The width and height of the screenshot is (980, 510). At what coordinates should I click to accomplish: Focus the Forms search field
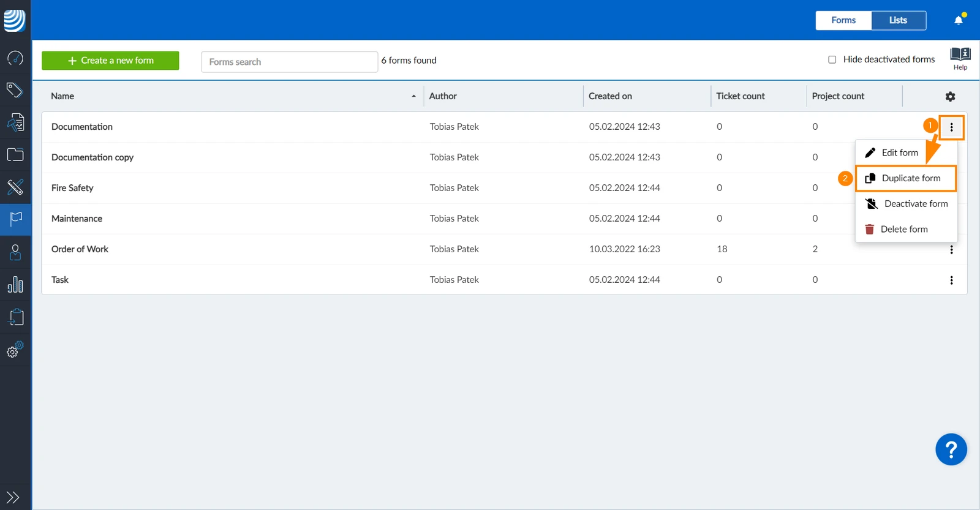[289, 62]
